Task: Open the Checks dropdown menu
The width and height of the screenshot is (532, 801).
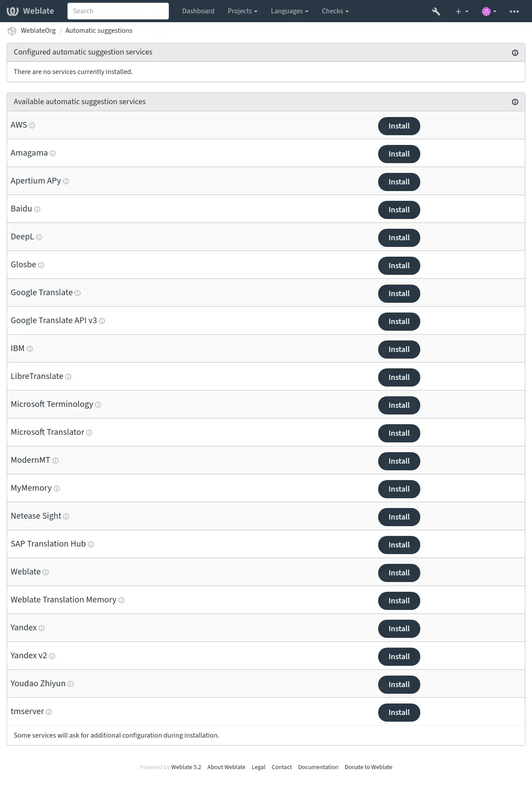Action: [335, 11]
